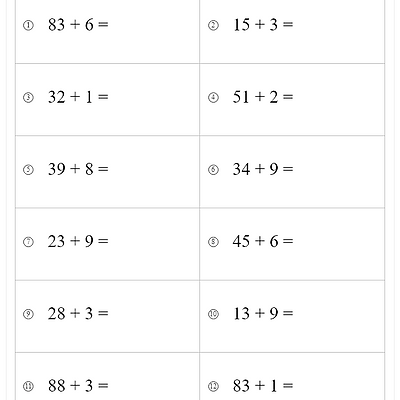The image size is (400, 400).
Task: Click the equation 39 + 8 =
Action: 78,169
